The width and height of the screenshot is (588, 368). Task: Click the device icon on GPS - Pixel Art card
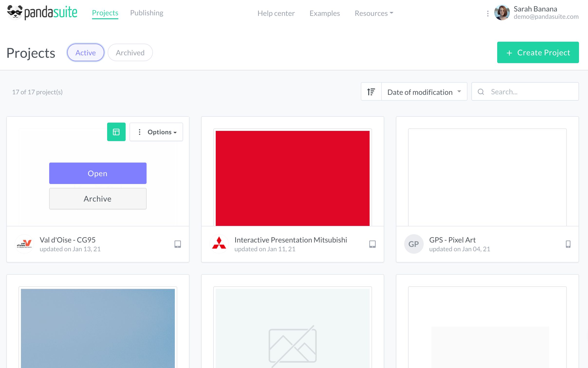pyautogui.click(x=568, y=244)
